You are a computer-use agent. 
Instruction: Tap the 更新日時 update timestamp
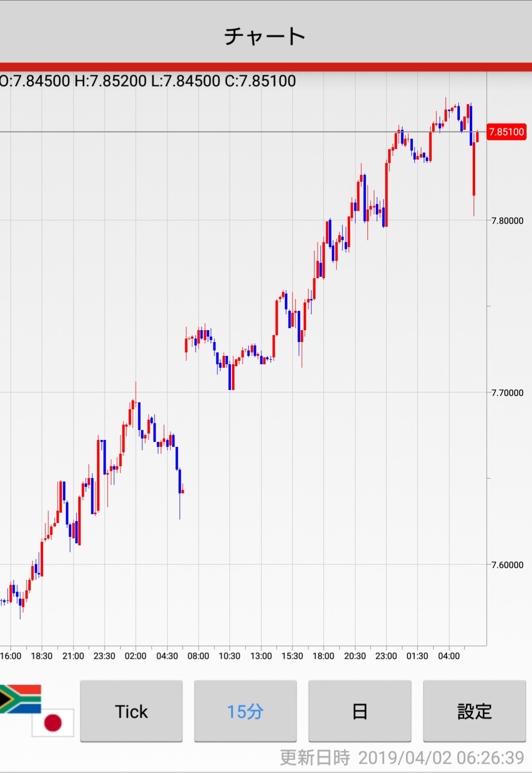click(402, 757)
